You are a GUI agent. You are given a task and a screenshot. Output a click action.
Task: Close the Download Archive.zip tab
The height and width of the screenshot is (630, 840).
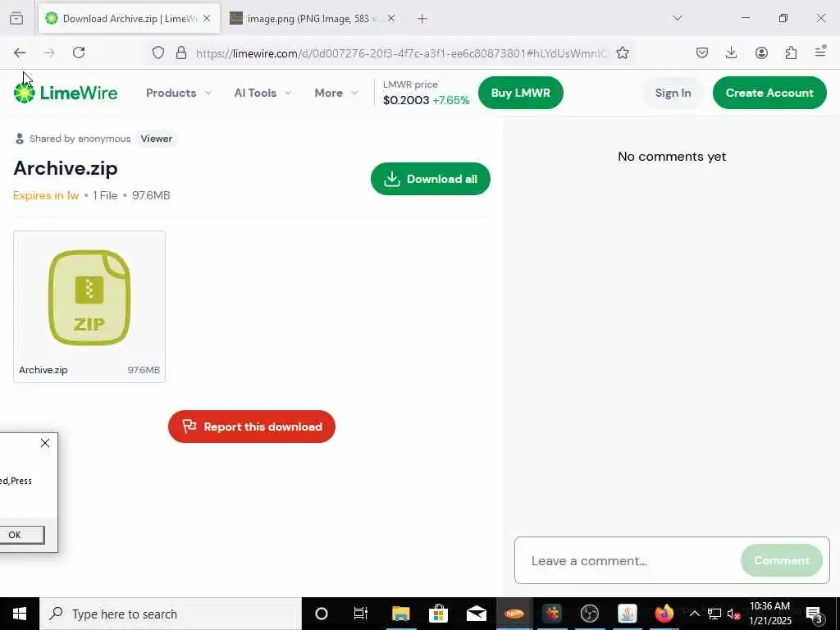tap(207, 18)
